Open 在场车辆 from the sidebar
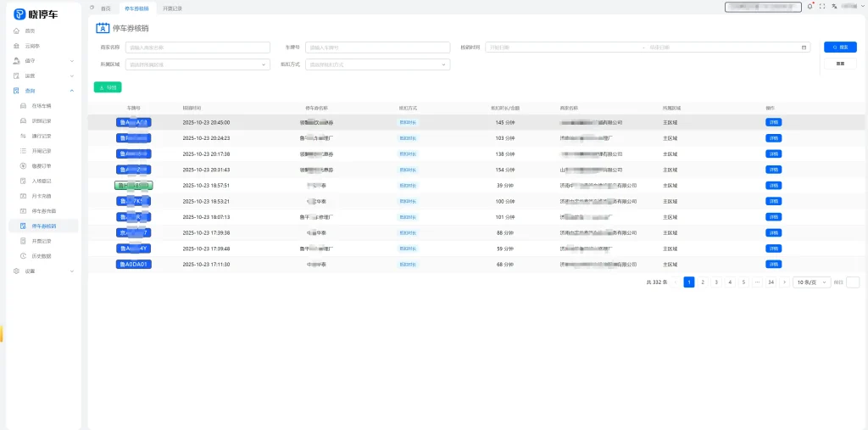The height and width of the screenshot is (430, 868). pos(42,106)
